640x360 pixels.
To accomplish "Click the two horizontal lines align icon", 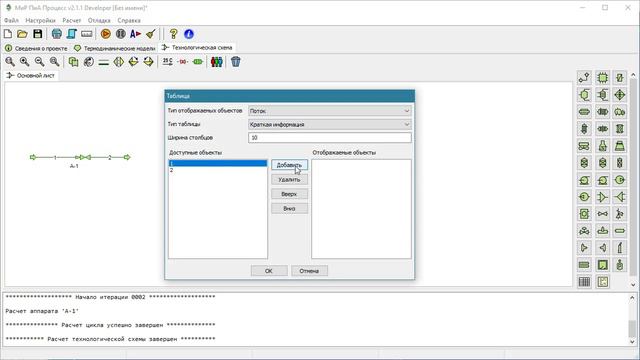I will tap(104, 62).
